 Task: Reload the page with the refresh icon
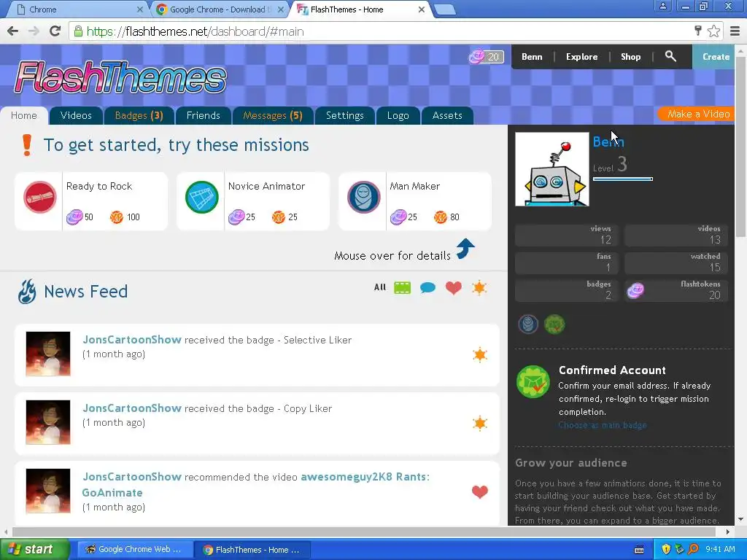55,31
